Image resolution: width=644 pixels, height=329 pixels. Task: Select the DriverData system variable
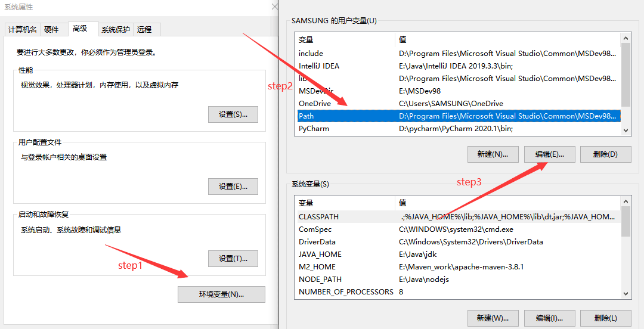[459, 242]
